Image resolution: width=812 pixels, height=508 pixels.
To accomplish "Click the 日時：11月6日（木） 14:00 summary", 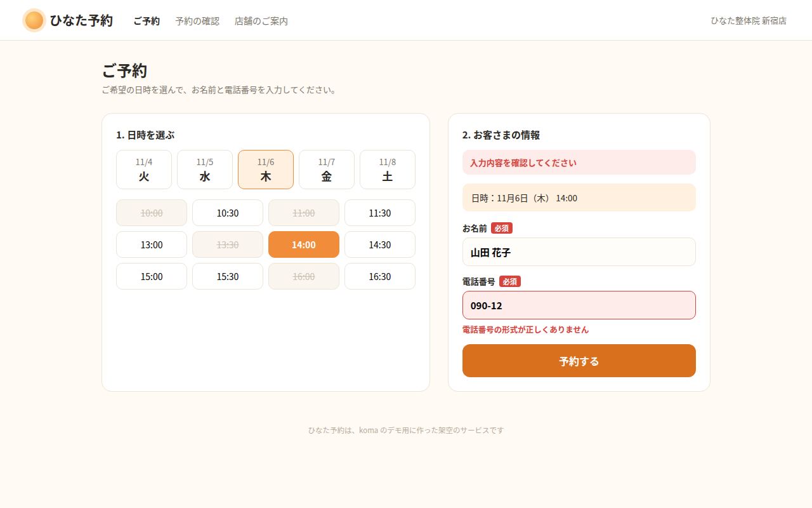I will (x=579, y=197).
